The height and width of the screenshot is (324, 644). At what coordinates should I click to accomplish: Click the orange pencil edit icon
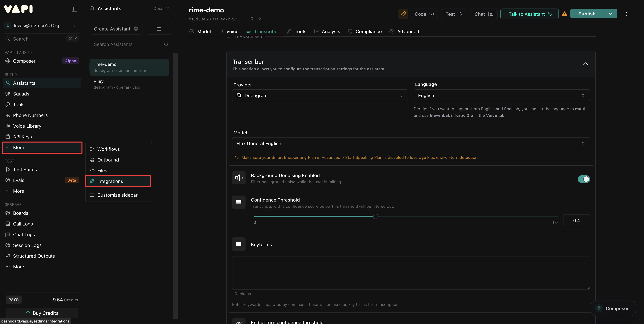click(x=403, y=14)
